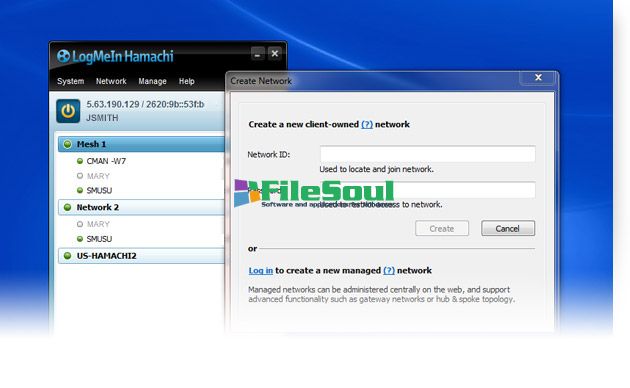The height and width of the screenshot is (388, 630).
Task: Select the Network 2 row
Action: 141,207
